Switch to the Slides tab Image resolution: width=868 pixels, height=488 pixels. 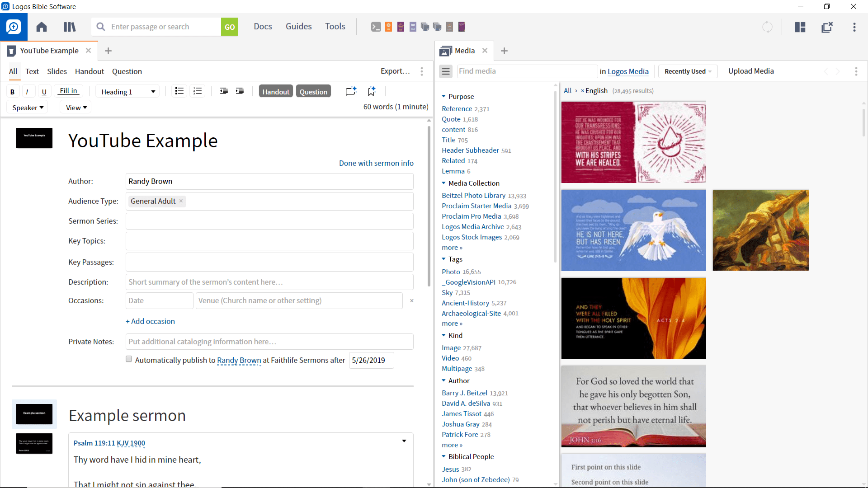57,71
